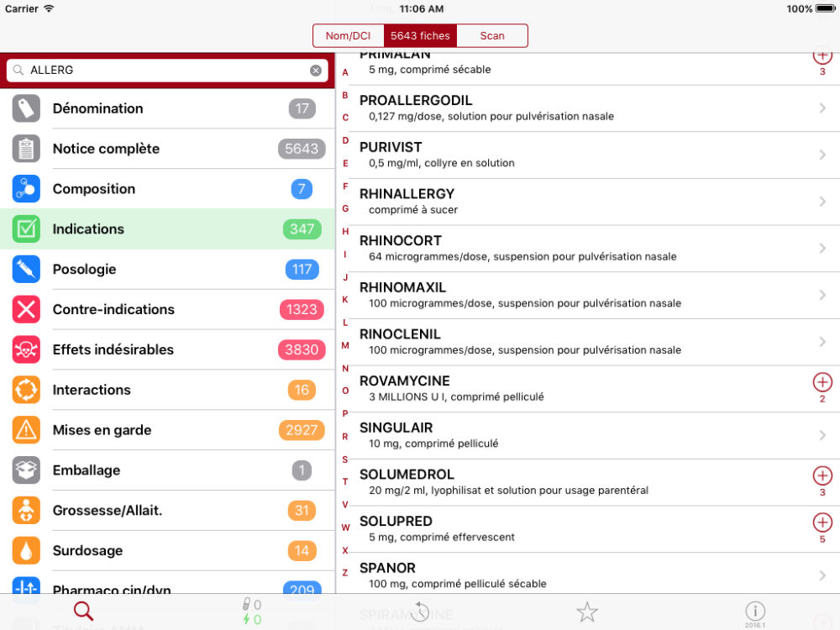Open the RINOCLENIL drug entry
The image size is (840, 630).
(596, 342)
